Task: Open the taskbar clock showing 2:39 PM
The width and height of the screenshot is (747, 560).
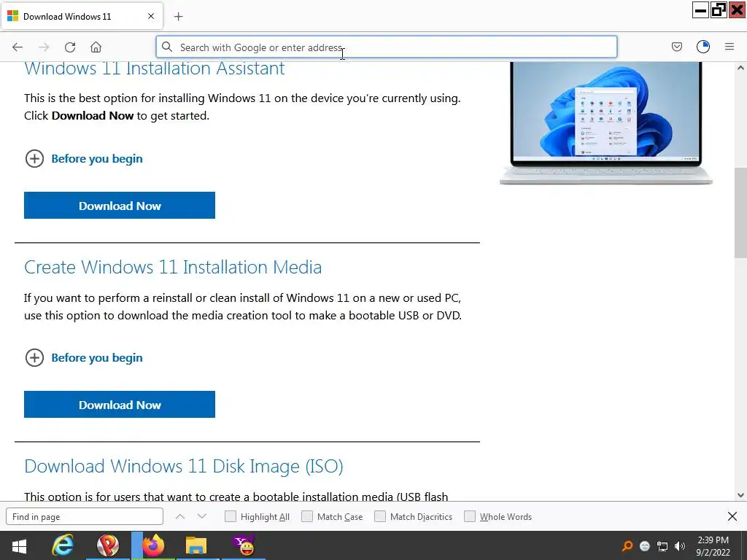Action: point(713,546)
